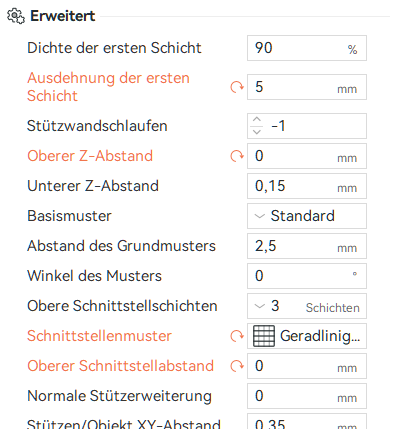Edit Stützen/Objekt XY-Abstand field
The height and width of the screenshot is (429, 400).
pyautogui.click(x=307, y=422)
